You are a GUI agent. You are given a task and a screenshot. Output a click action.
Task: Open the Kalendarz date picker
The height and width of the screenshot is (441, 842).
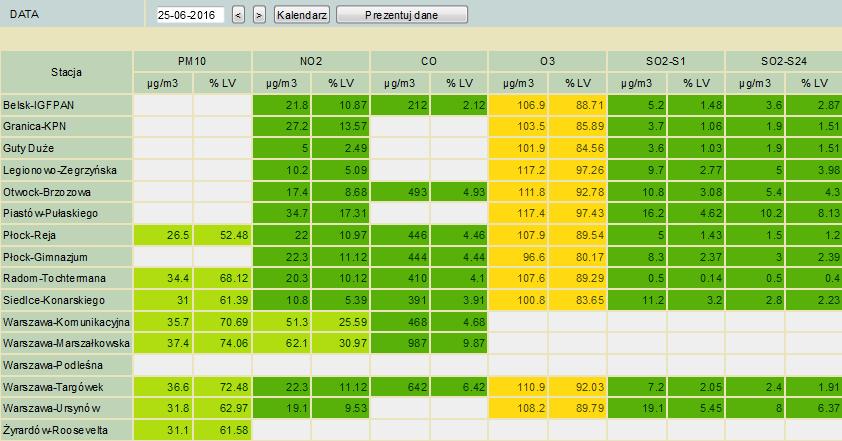302,15
